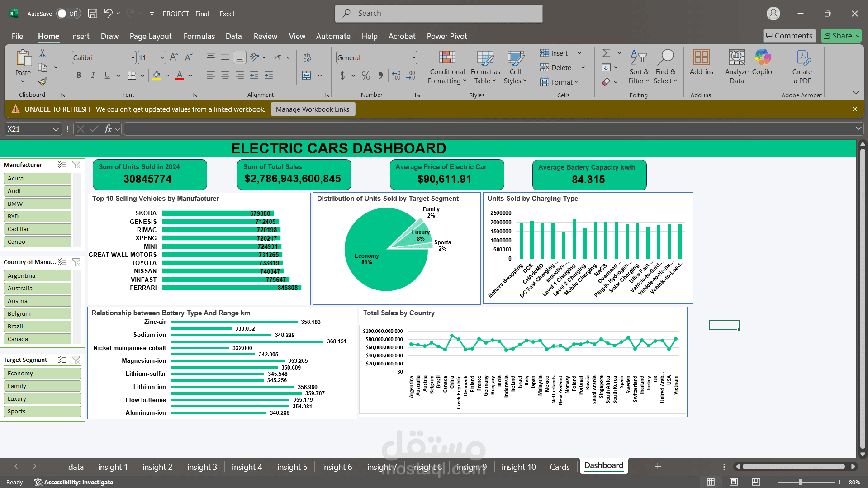Toggle Bold formatting
The width and height of the screenshot is (868, 488).
point(79,76)
